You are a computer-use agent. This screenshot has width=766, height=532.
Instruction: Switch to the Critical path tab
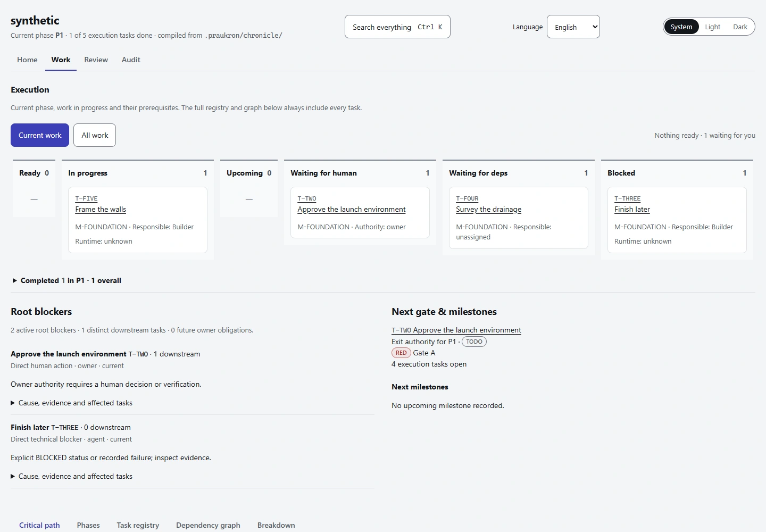coord(39,525)
